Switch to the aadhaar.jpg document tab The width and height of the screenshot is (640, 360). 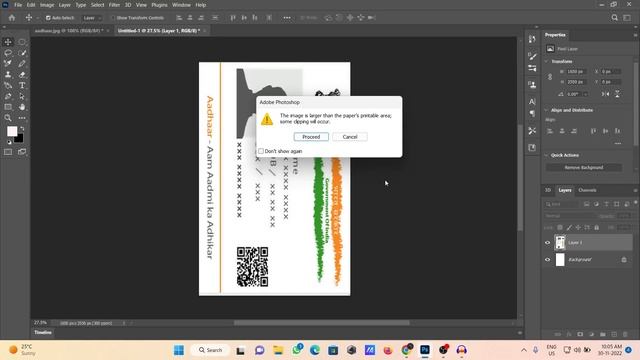[69, 31]
